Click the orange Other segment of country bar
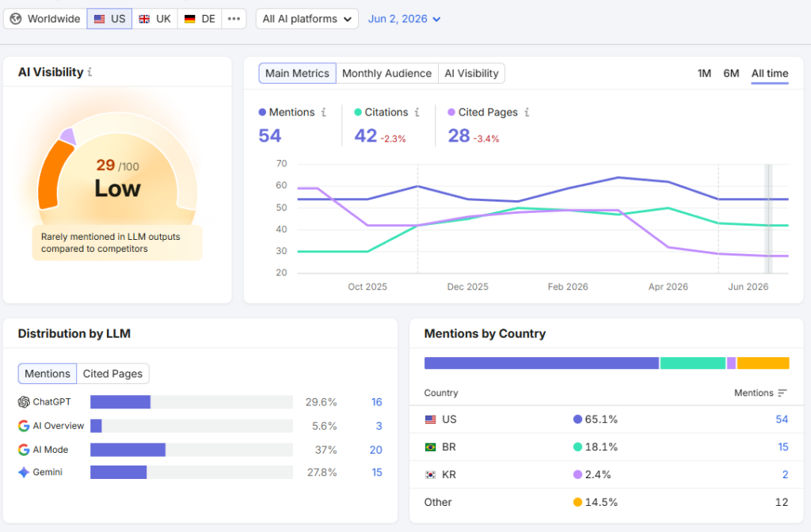Viewport: 811px width, 532px height. [x=763, y=363]
